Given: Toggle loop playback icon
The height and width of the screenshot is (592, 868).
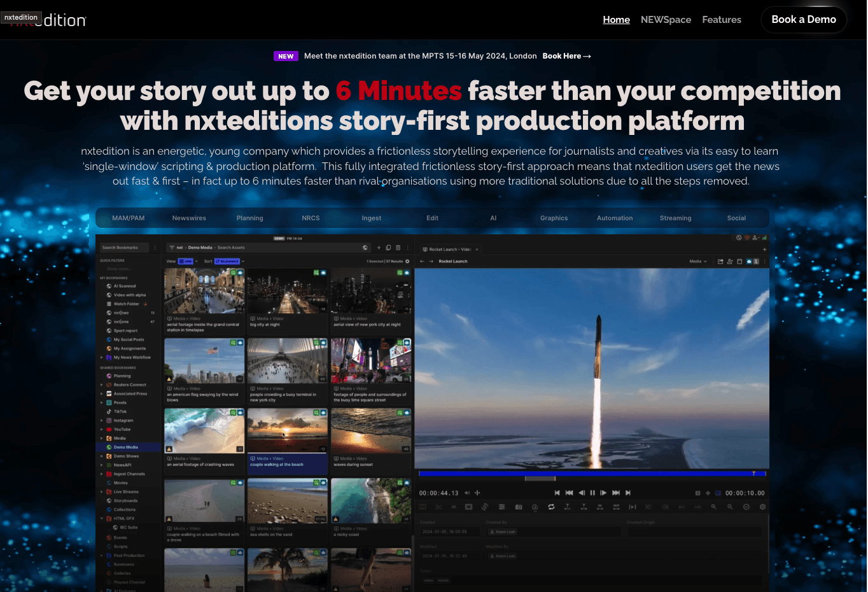Looking at the screenshot, I should pyautogui.click(x=551, y=507).
